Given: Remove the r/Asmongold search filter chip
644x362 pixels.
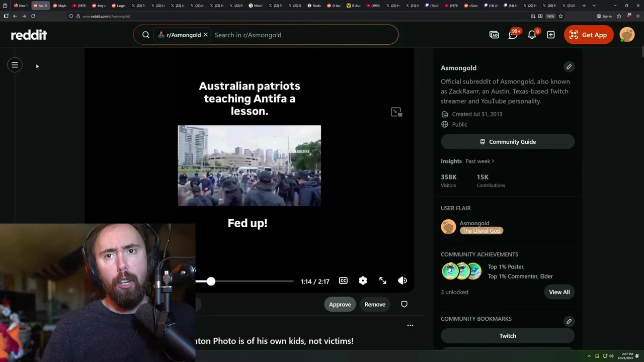Looking at the screenshot, I should (205, 35).
